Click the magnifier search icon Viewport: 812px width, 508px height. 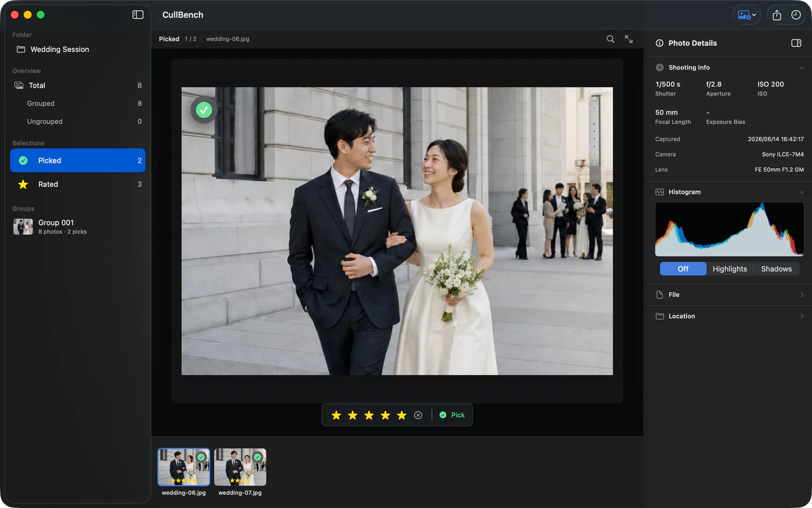coord(610,39)
